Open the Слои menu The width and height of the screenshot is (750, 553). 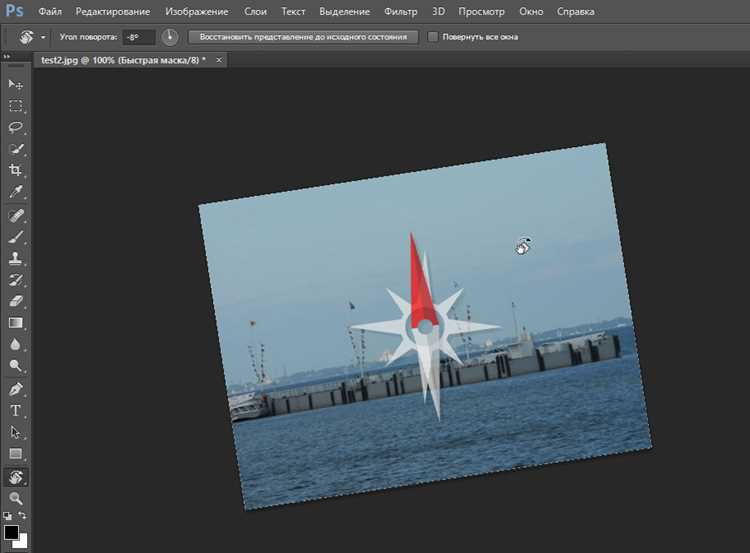[255, 11]
